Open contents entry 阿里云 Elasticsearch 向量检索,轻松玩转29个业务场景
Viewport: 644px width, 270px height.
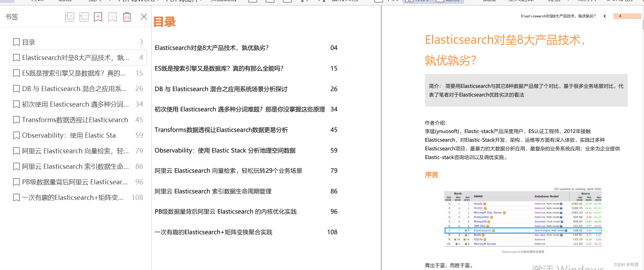[x=228, y=171]
